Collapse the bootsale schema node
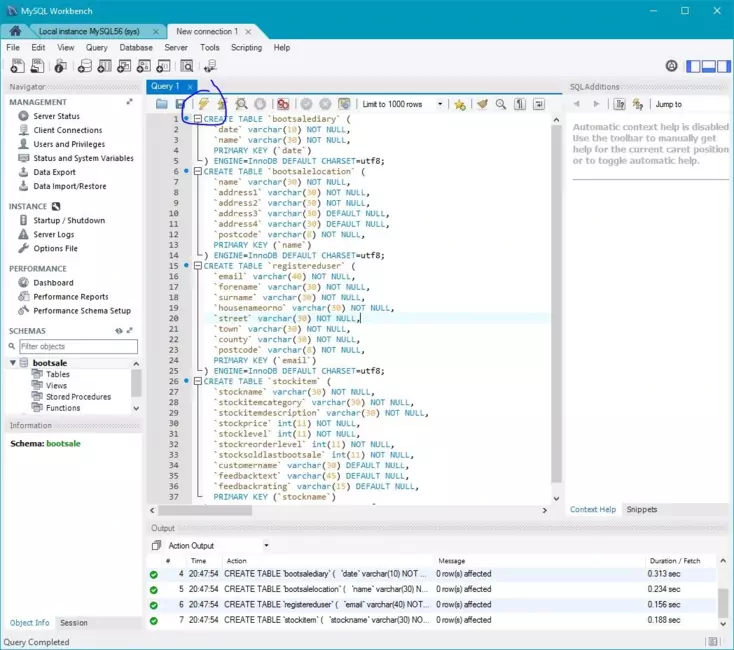The image size is (734, 650). coord(13,363)
